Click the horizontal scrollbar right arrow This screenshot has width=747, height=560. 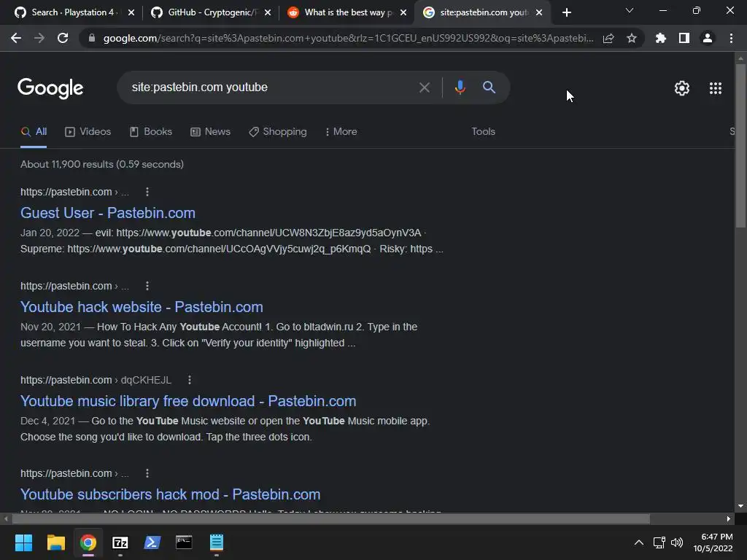729,518
